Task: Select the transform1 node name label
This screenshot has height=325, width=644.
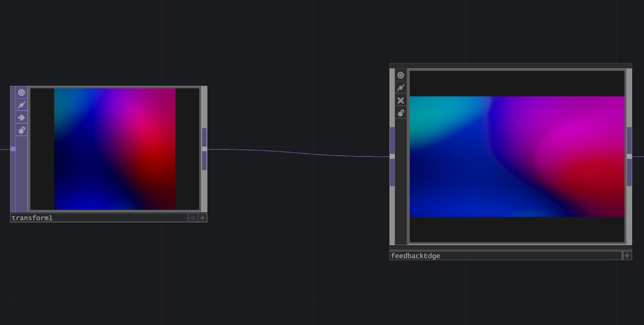Action: pos(99,218)
